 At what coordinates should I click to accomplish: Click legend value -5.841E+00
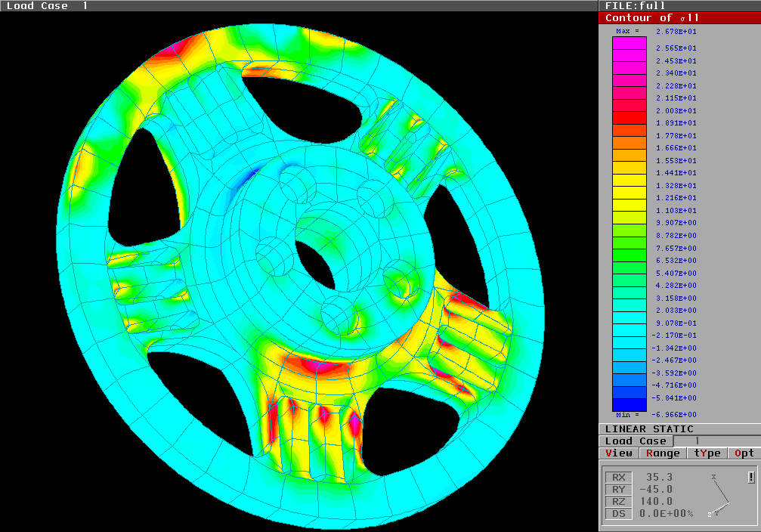(x=674, y=398)
